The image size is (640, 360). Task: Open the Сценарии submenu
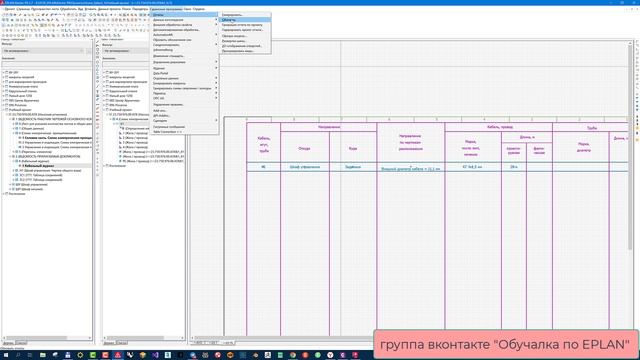tap(184, 120)
